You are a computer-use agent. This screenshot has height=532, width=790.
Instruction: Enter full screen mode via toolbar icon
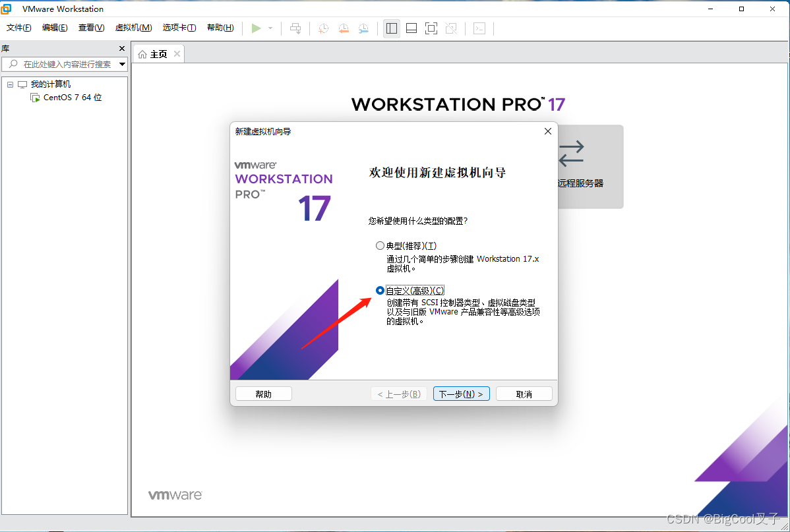[x=431, y=28]
